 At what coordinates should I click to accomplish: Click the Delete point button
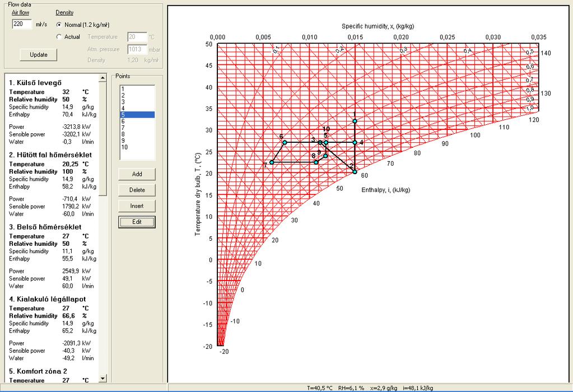tap(137, 190)
